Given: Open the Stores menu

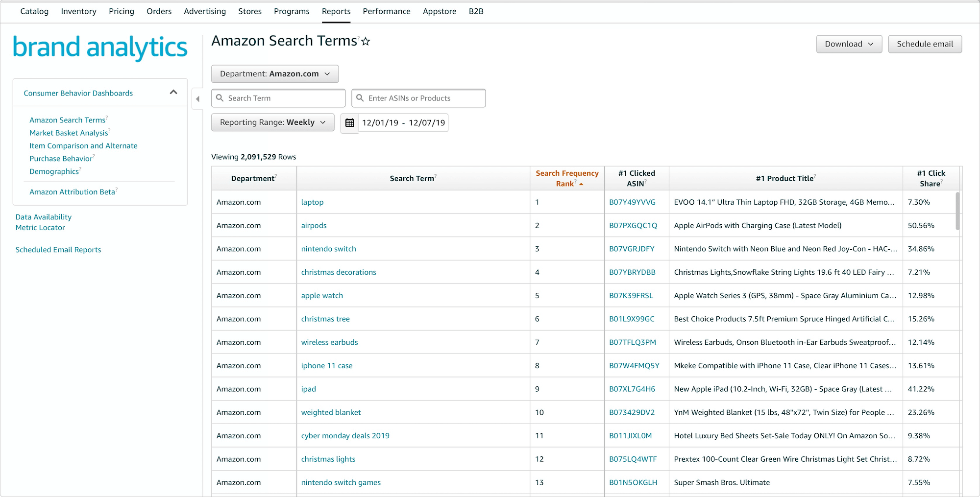Looking at the screenshot, I should (250, 11).
